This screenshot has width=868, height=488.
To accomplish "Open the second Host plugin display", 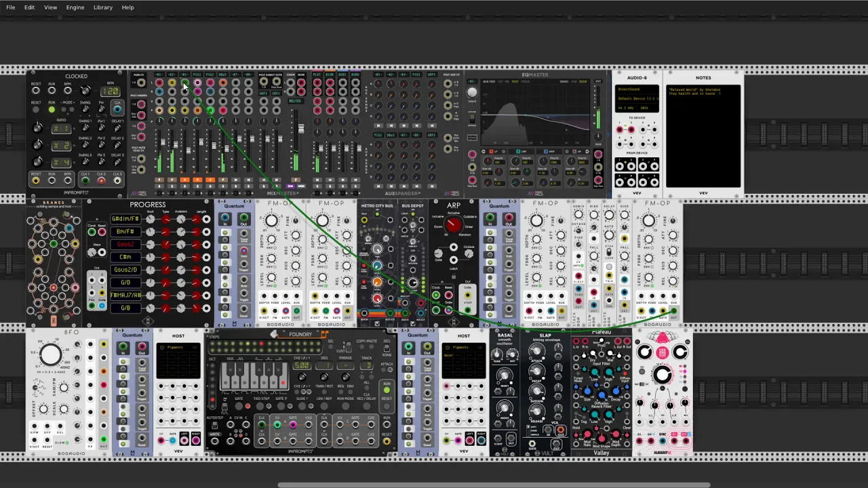I will pos(464,361).
